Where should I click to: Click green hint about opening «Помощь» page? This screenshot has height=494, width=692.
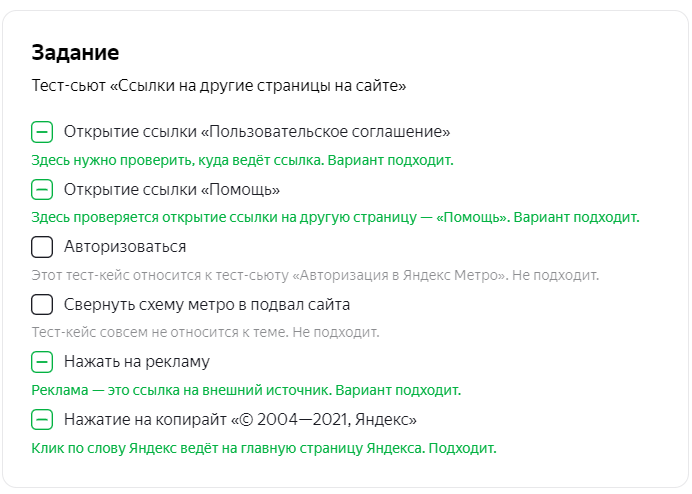pos(335,217)
